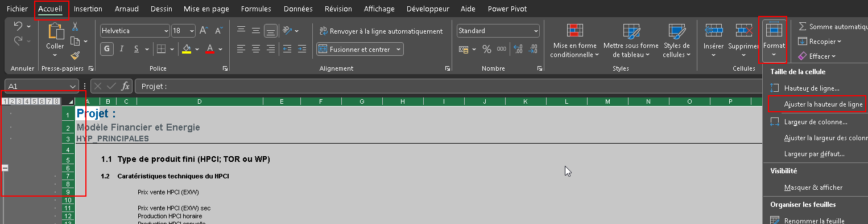
Task: Open Mettre sous forme de tableau
Action: (x=631, y=41)
